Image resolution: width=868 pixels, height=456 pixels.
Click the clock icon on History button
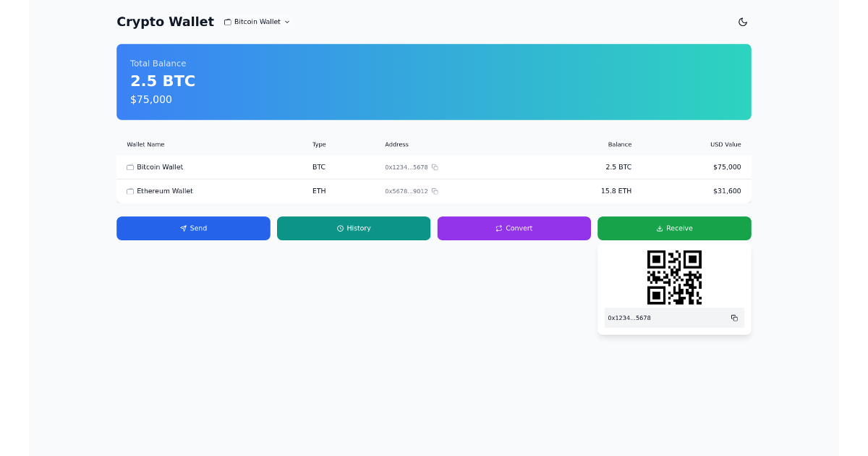click(x=342, y=228)
